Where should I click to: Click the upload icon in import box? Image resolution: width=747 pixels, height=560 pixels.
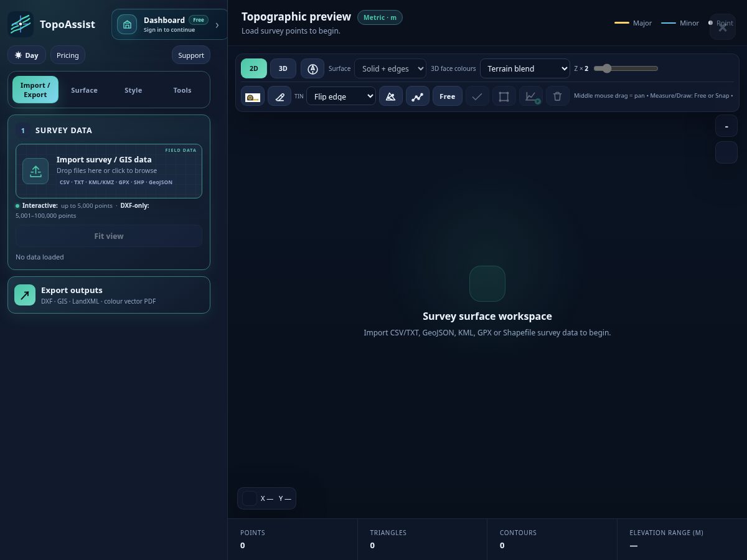pos(35,171)
